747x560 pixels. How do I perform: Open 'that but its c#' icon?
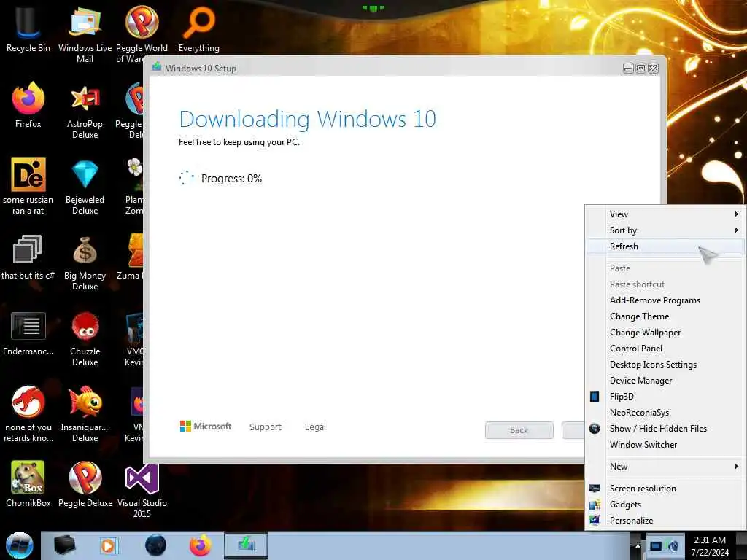tap(28, 256)
